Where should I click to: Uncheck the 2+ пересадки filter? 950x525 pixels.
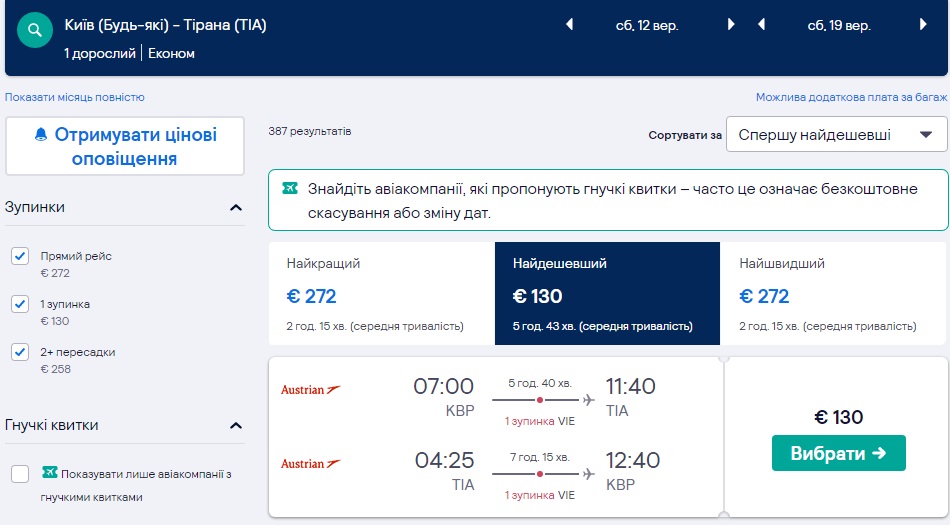coord(20,352)
